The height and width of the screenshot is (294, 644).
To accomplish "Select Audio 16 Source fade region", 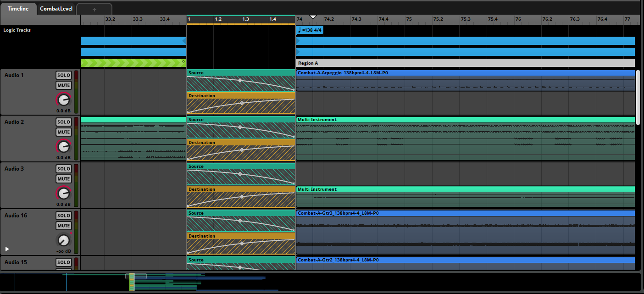I will pos(241,221).
